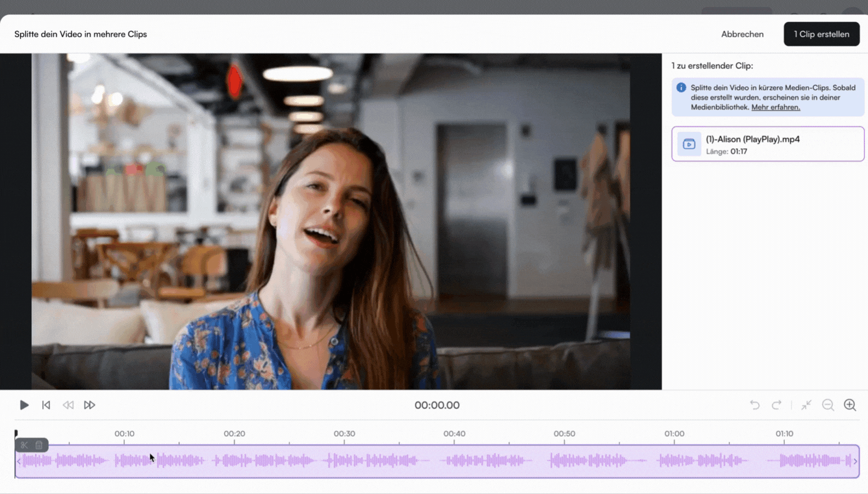Click the 'Länge: 01:17' text
The height and width of the screenshot is (494, 868).
pos(726,152)
